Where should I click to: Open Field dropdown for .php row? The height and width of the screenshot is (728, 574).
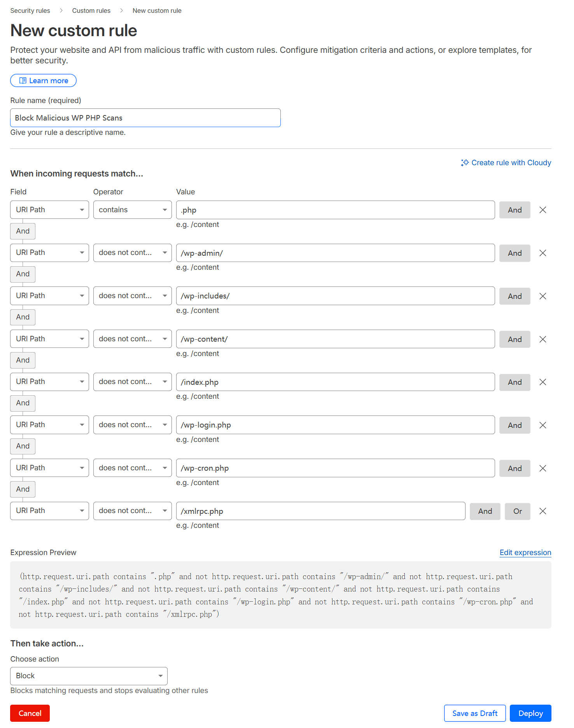(x=49, y=210)
